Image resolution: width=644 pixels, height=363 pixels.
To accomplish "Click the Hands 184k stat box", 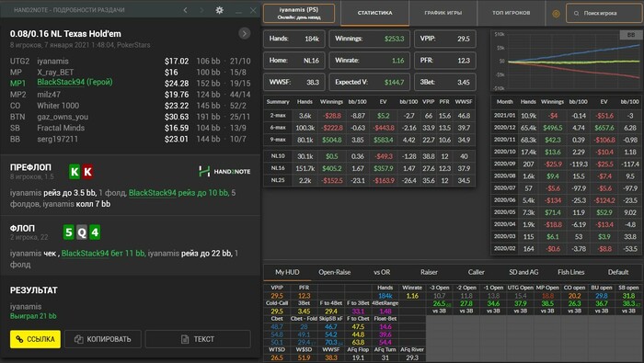I will (x=294, y=39).
